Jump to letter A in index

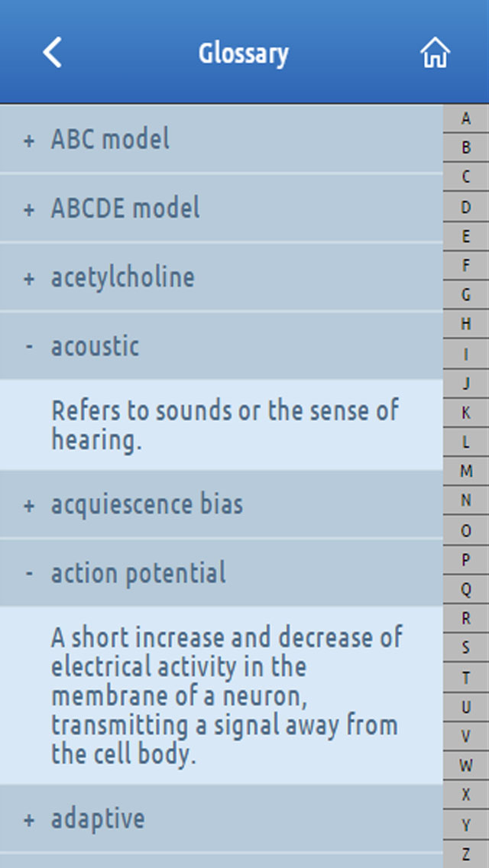coord(466,118)
